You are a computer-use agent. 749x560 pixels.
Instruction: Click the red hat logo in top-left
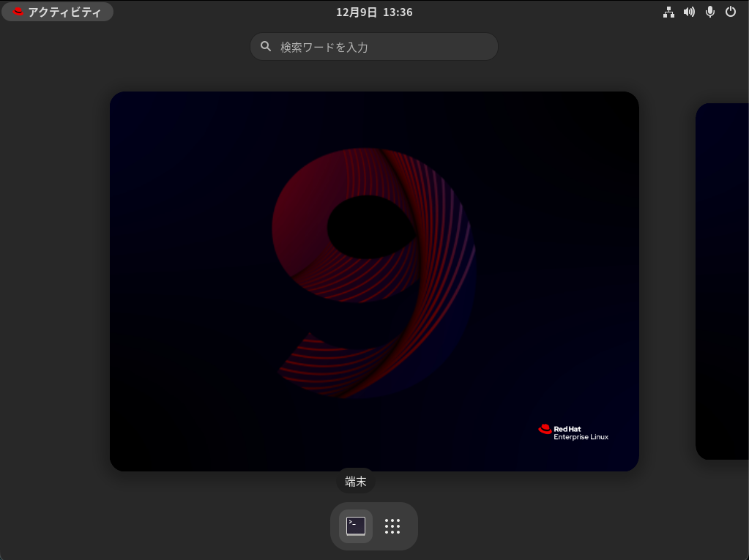click(x=18, y=12)
